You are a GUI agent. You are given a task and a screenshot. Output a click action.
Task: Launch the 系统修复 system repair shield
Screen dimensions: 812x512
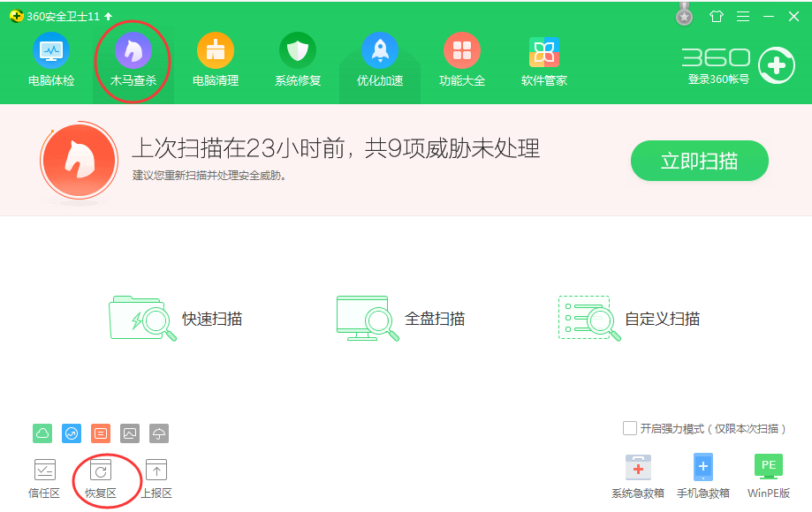click(x=297, y=59)
